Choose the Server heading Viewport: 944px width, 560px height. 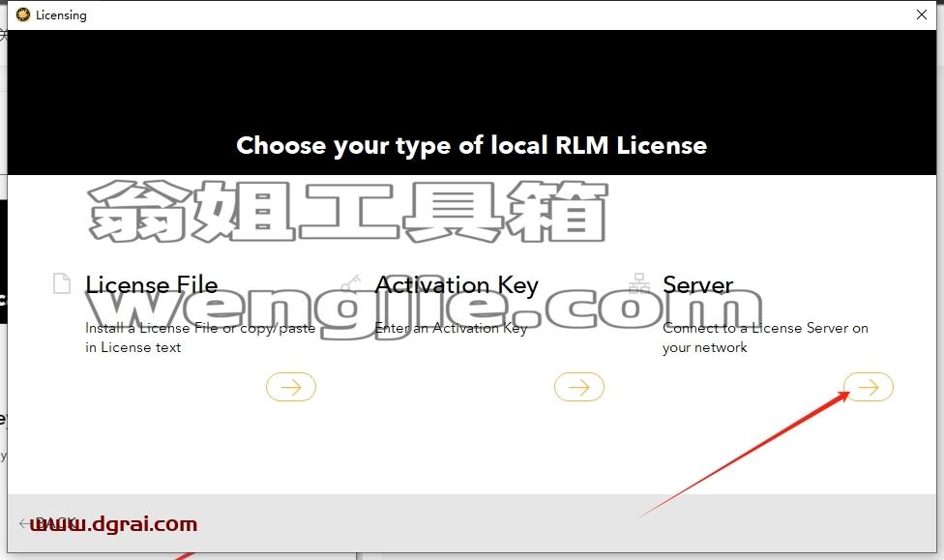[697, 284]
